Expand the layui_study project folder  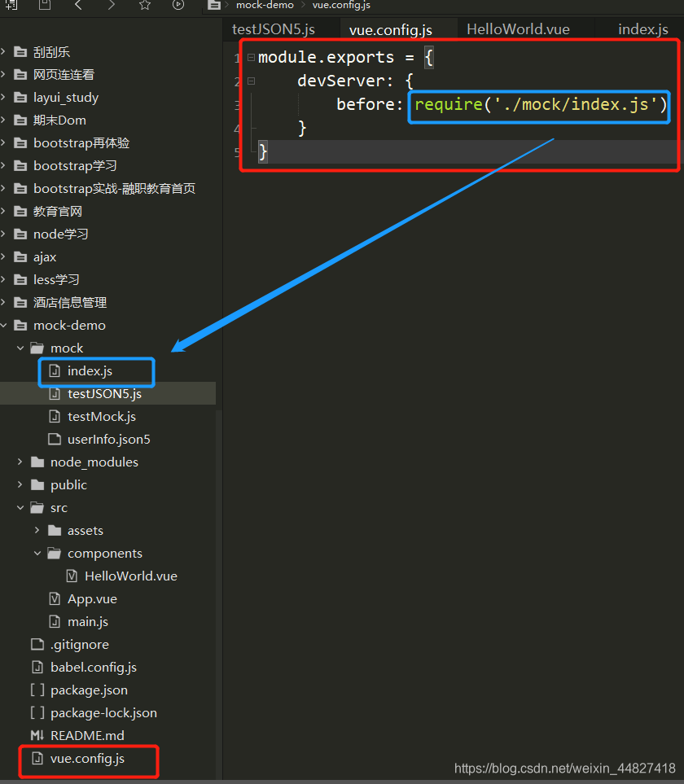coord(3,97)
